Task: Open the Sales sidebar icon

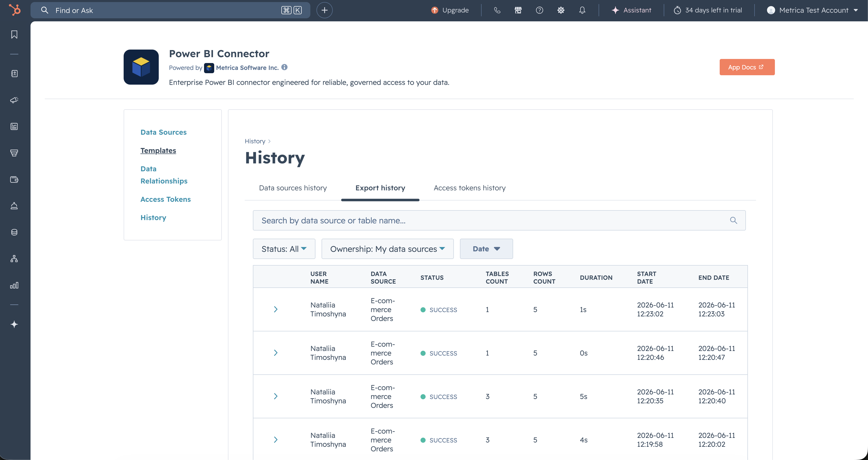Action: coord(14,153)
